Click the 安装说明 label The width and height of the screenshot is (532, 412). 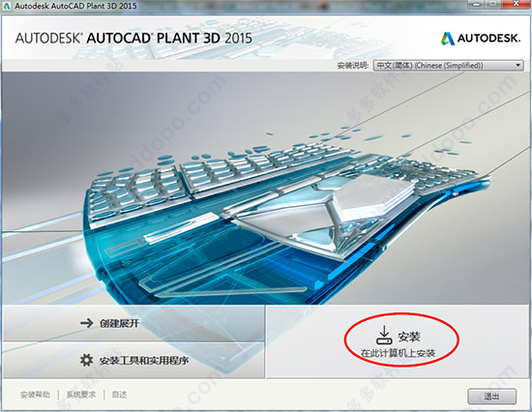pyautogui.click(x=353, y=66)
